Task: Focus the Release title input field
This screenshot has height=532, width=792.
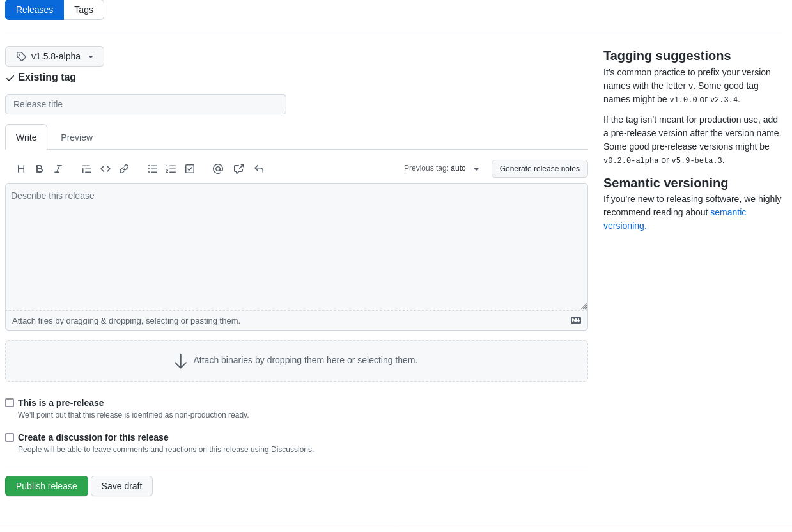Action: 146,104
